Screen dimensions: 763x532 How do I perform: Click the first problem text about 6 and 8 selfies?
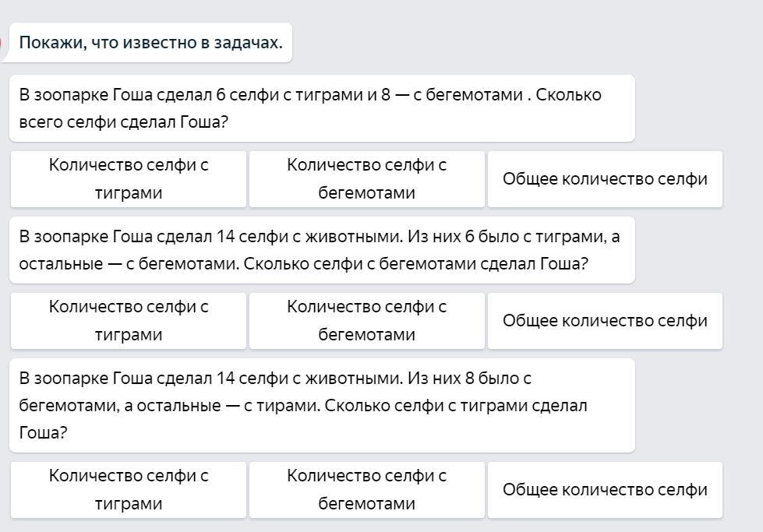click(321, 108)
